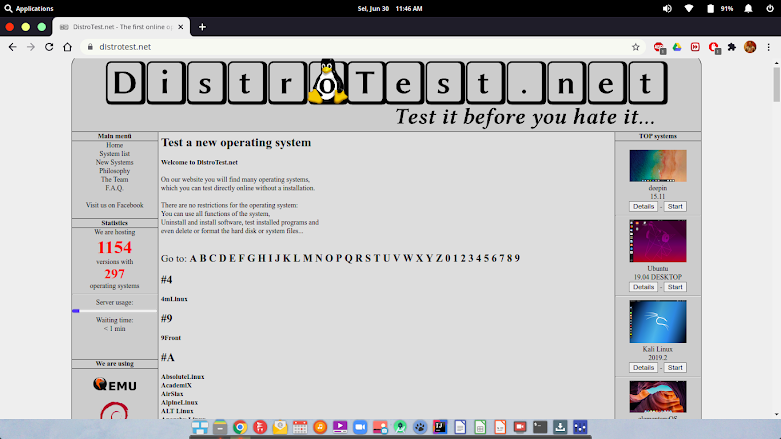Click the QEMU logo
This screenshot has width=781, height=439.
click(115, 384)
